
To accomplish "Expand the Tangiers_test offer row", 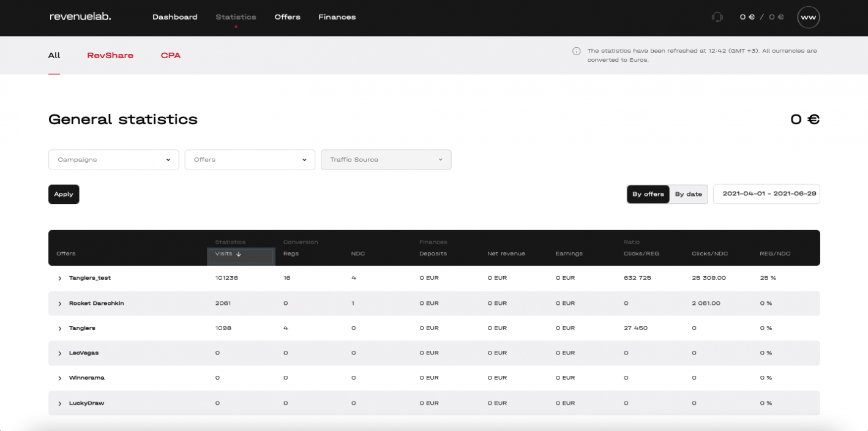I will 59,279.
